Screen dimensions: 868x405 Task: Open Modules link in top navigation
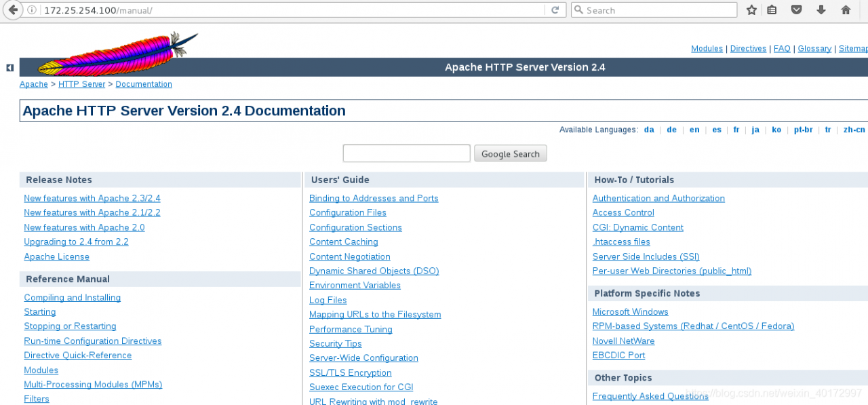pos(707,49)
